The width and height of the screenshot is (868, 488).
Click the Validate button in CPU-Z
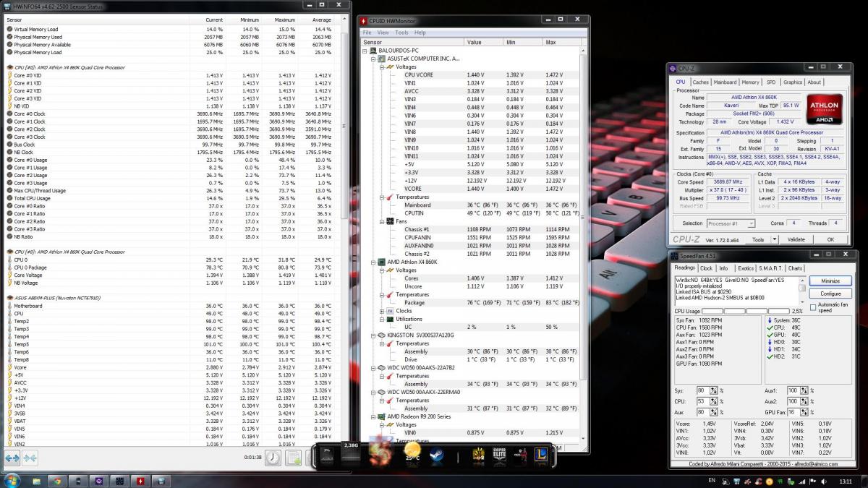point(796,239)
